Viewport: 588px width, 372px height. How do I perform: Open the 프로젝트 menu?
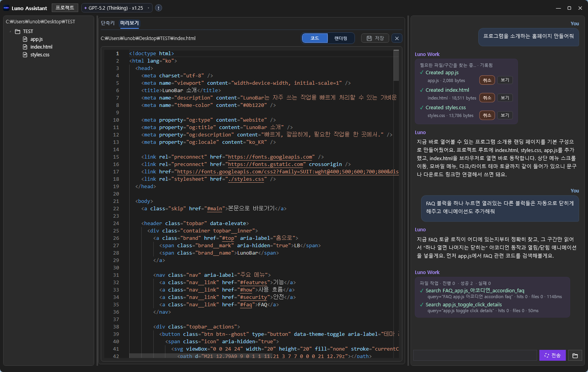click(x=65, y=8)
